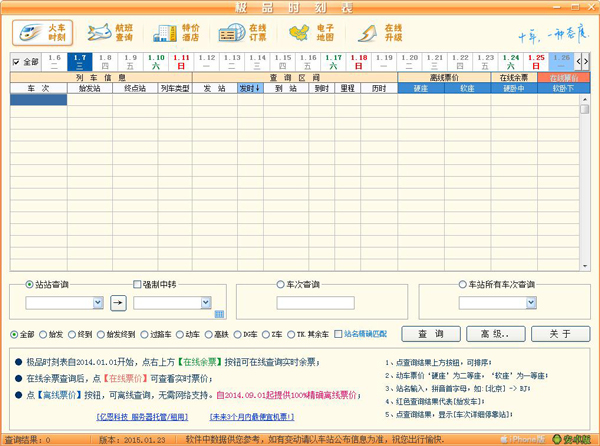Toggle the 全部 all-dates checkbox
Screen dimensions: 600x446
pyautogui.click(x=16, y=62)
